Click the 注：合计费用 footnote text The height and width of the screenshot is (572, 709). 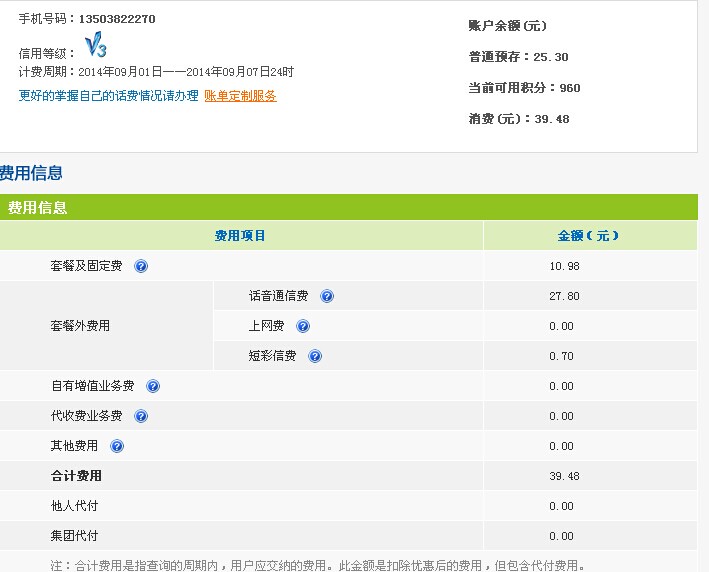[x=318, y=565]
